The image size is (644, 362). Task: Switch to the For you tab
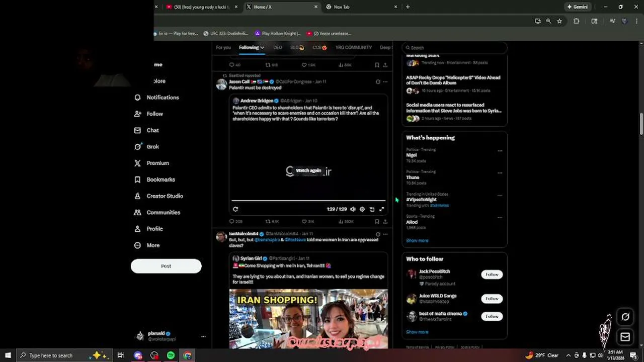(x=223, y=48)
